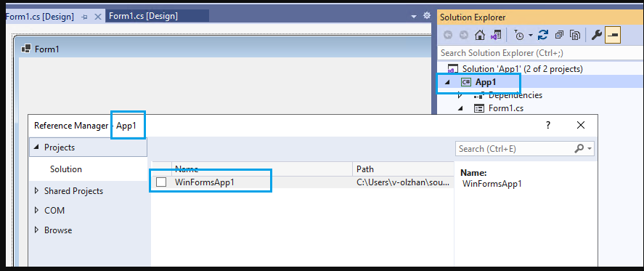Click the Back arrow in Solution Explorer toolbar
644x271 pixels.
click(x=448, y=36)
